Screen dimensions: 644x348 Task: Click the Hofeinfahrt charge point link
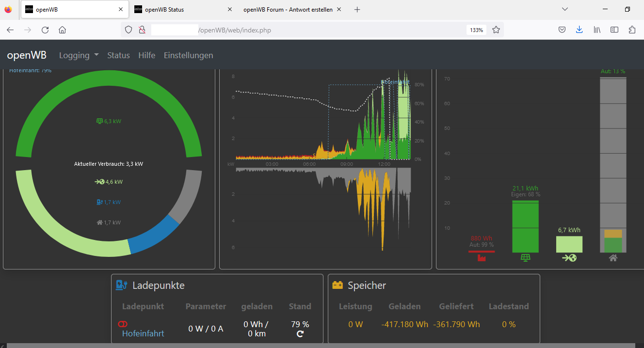click(143, 333)
